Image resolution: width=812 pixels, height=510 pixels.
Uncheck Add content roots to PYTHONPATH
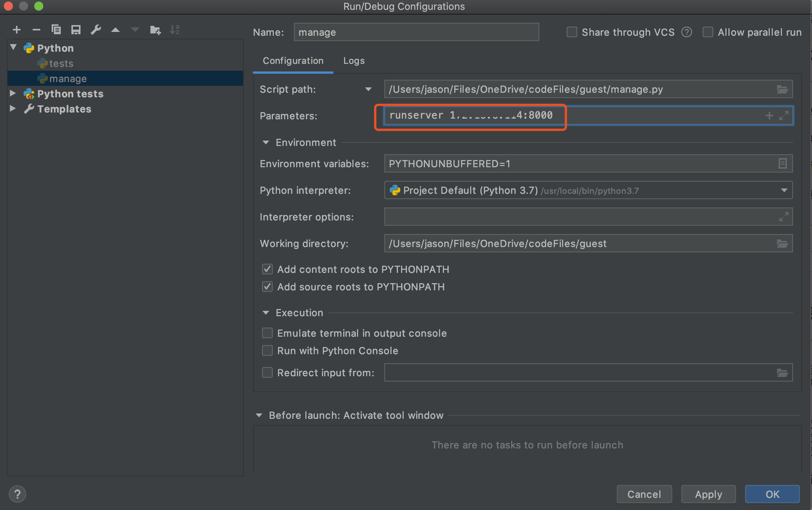[267, 269]
